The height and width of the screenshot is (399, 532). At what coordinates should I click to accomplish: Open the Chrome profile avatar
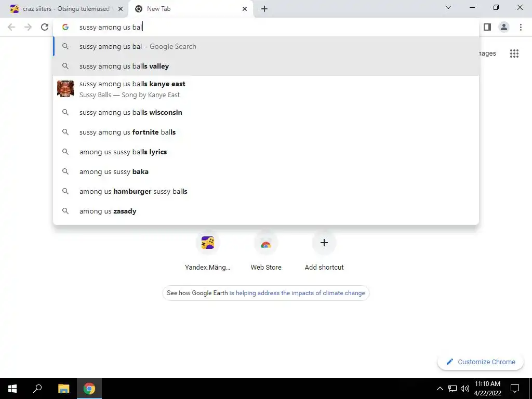click(x=504, y=27)
